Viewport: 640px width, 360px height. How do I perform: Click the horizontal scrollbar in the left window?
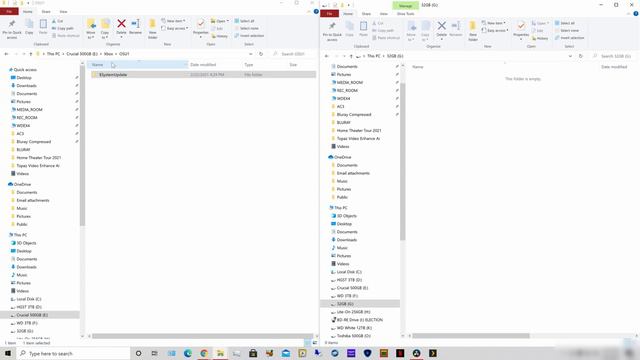pyautogui.click(x=202, y=336)
